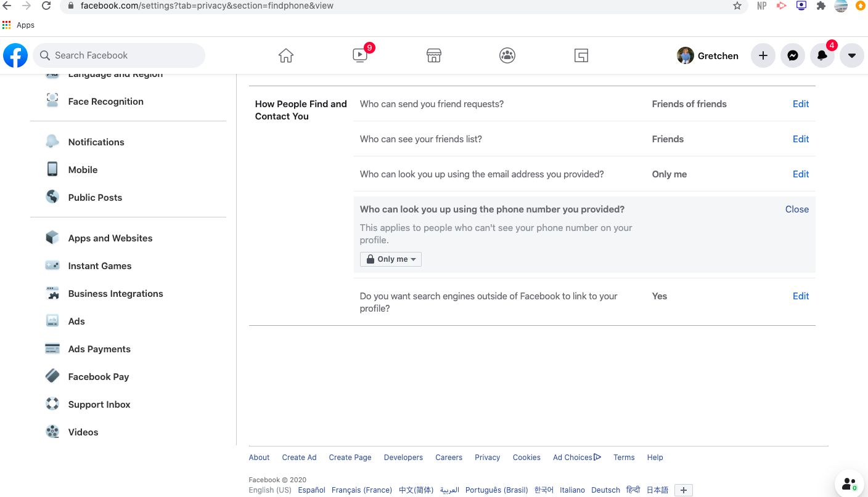Click the Ads sidebar icon
The image size is (868, 497).
point(52,321)
